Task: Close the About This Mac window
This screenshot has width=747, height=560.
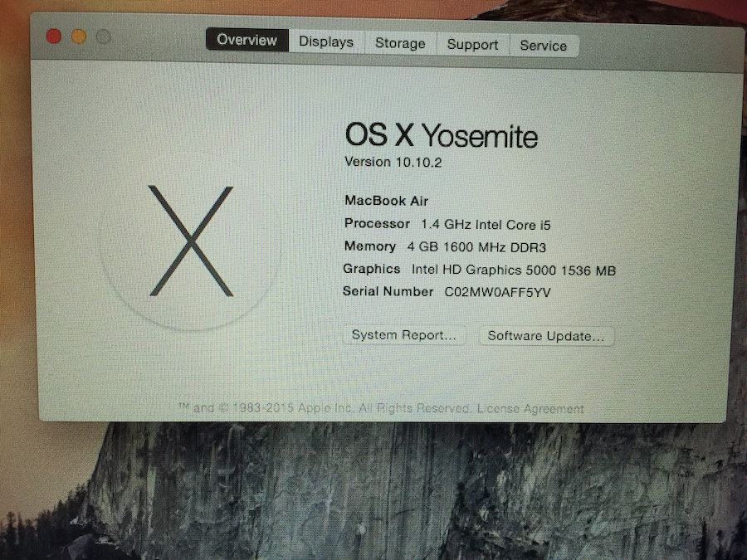Action: (54, 37)
